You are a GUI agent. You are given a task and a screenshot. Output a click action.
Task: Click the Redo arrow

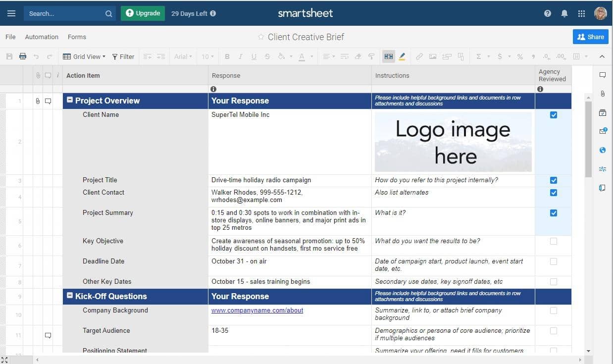50,56
